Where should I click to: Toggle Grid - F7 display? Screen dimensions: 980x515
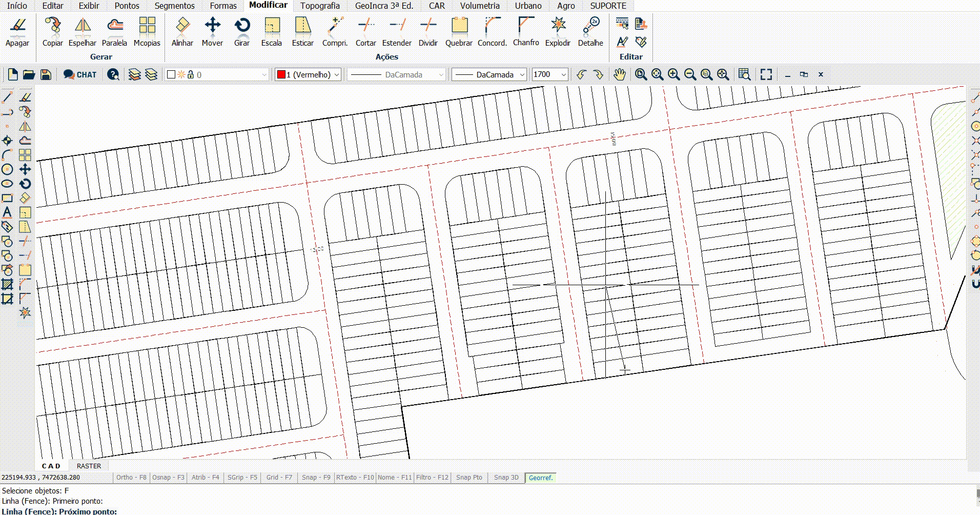pos(279,478)
